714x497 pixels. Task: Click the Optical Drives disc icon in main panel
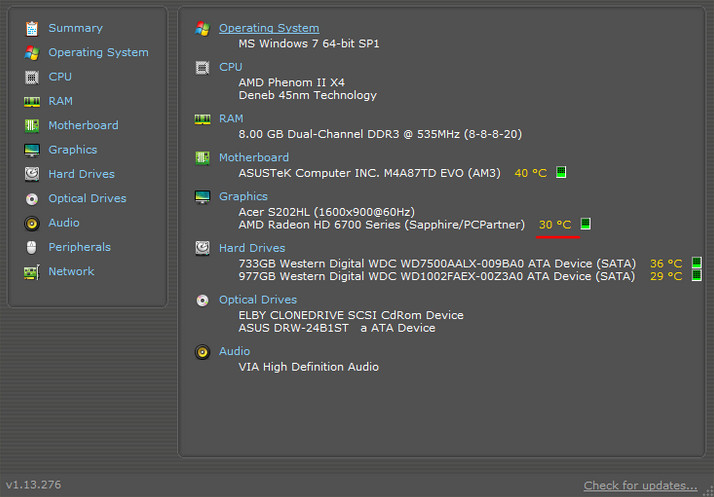pos(202,300)
